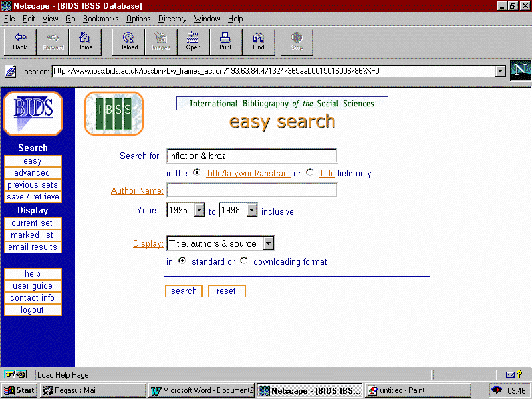Open the end year 1998 dropdown
Image resolution: width=532 pixels, height=399 pixels.
point(252,210)
